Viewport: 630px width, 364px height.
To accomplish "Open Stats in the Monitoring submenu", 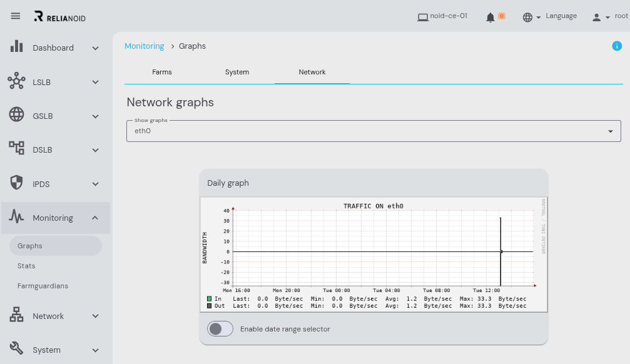I will pyautogui.click(x=26, y=266).
